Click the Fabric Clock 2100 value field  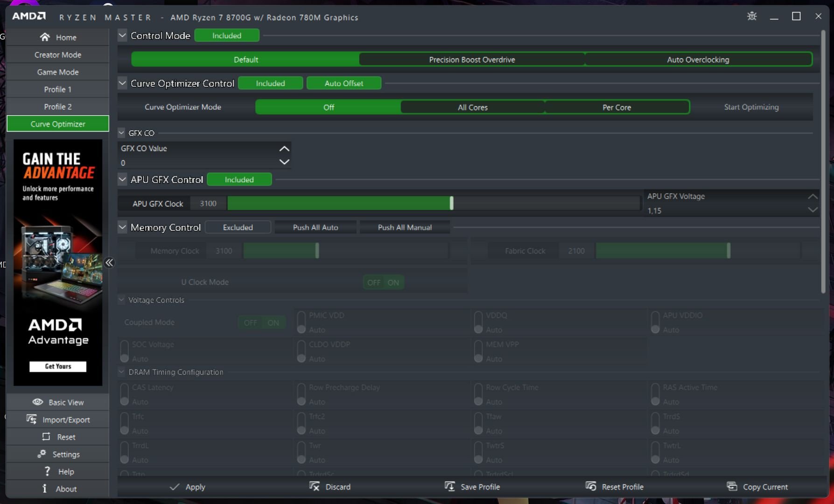576,251
